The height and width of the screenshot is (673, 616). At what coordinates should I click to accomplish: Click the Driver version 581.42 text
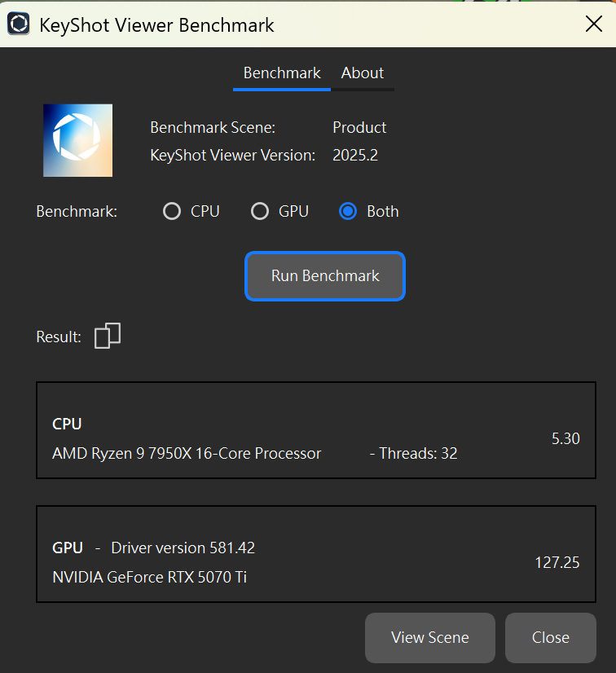(x=183, y=548)
